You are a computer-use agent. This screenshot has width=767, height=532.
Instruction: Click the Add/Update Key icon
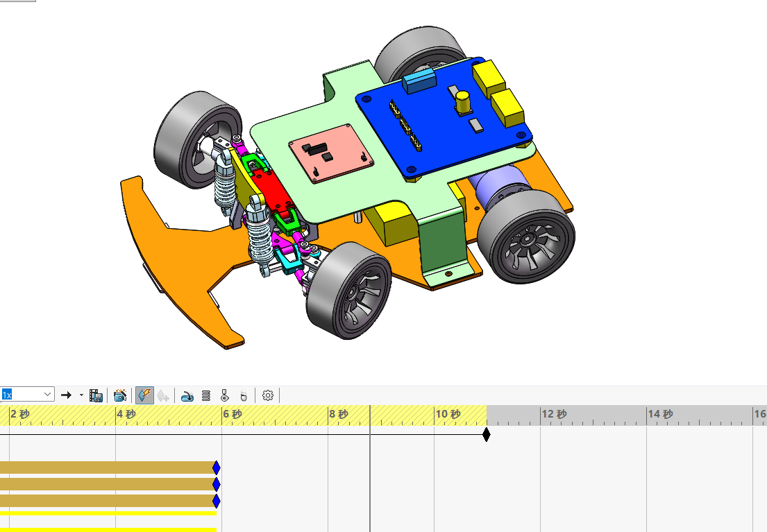click(x=163, y=395)
